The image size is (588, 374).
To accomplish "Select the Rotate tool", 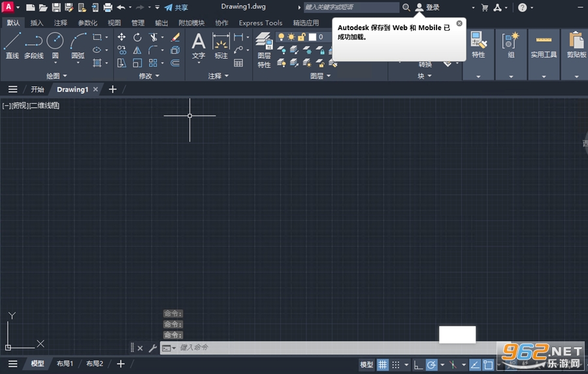I will (137, 37).
